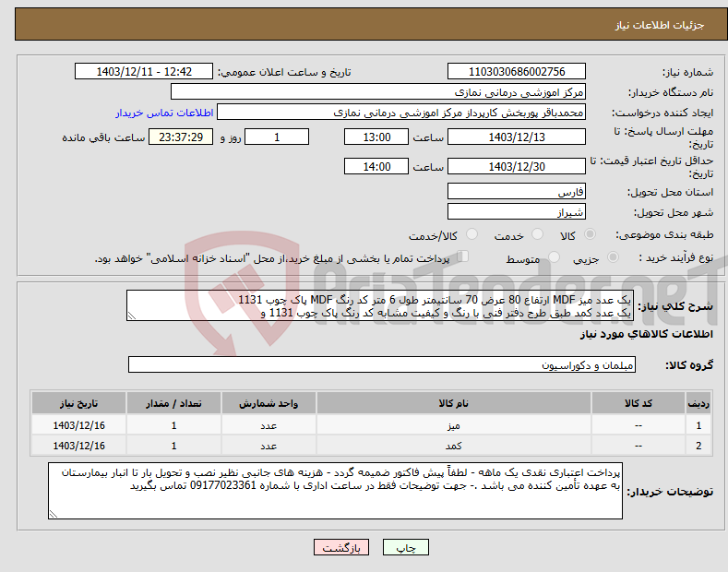Screen dimensions: 728x572
Task: Click the price validity date 1403/12/30
Action: click(x=517, y=166)
